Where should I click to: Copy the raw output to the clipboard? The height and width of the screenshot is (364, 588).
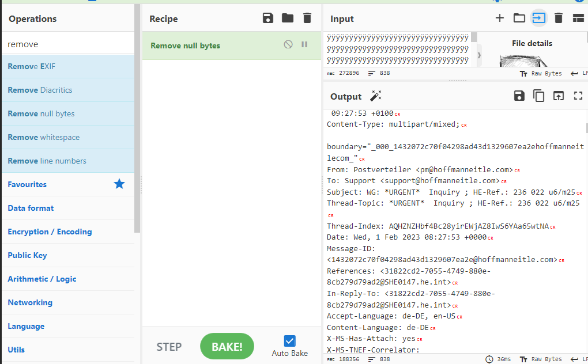538,96
